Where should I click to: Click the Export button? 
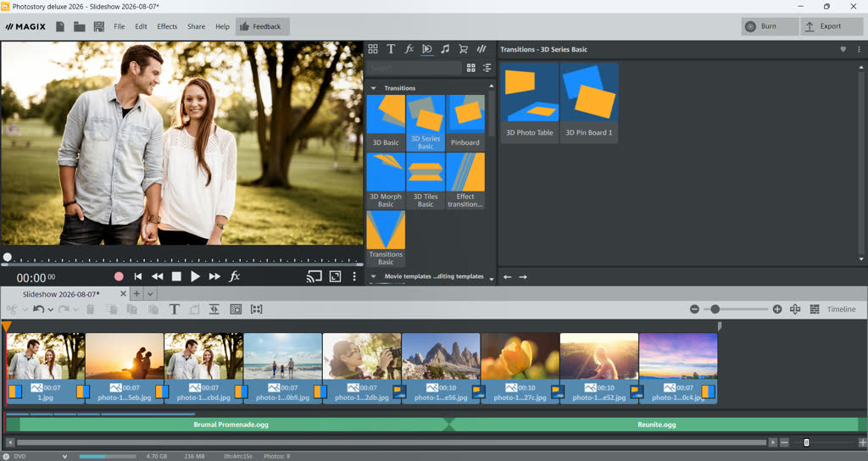pyautogui.click(x=831, y=26)
